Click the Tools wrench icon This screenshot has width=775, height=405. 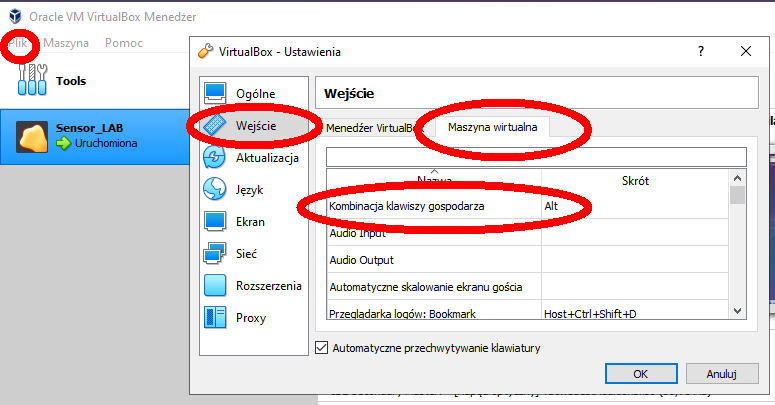pyautogui.click(x=32, y=80)
